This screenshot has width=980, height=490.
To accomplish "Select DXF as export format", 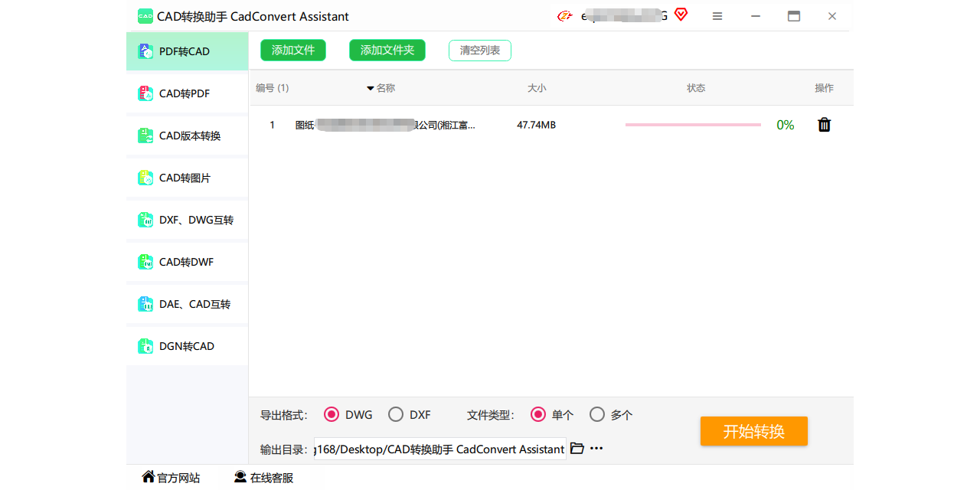I will click(396, 413).
